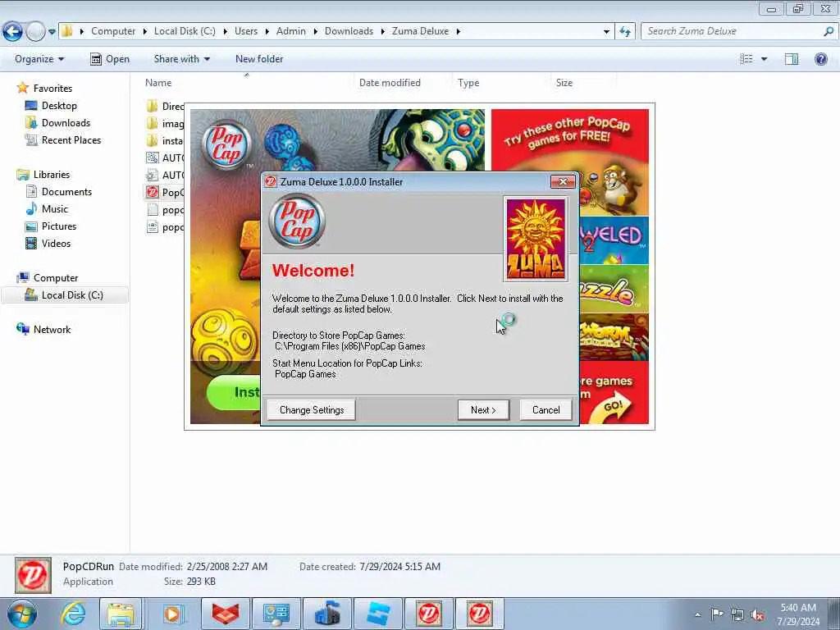The height and width of the screenshot is (630, 840).
Task: Open the Windows Start menu
Action: coord(21,614)
